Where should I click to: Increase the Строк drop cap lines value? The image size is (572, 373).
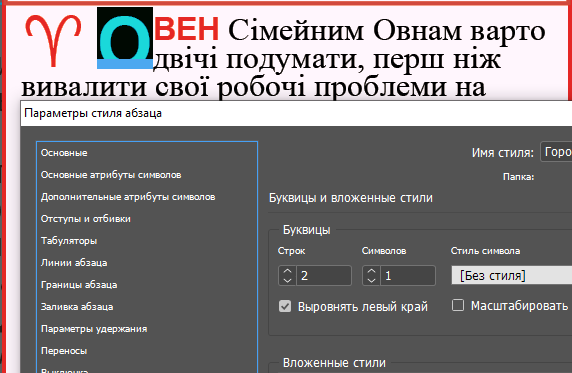[287, 271]
